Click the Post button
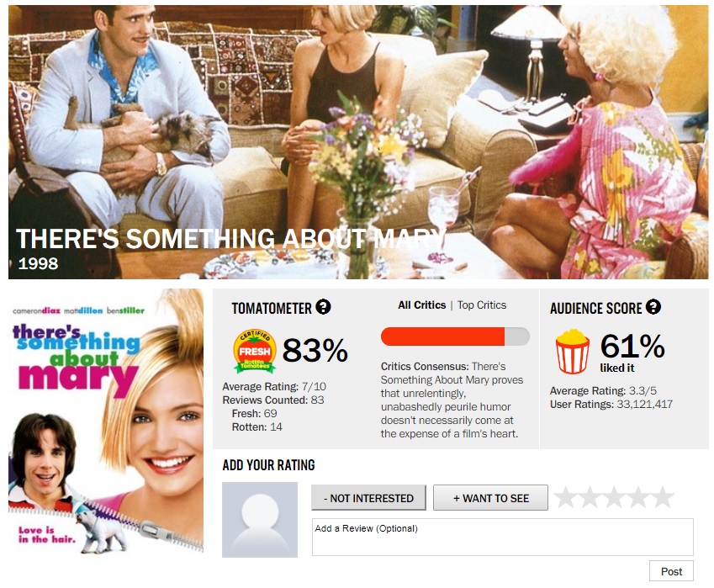This screenshot has height=588, width=714. [x=671, y=571]
